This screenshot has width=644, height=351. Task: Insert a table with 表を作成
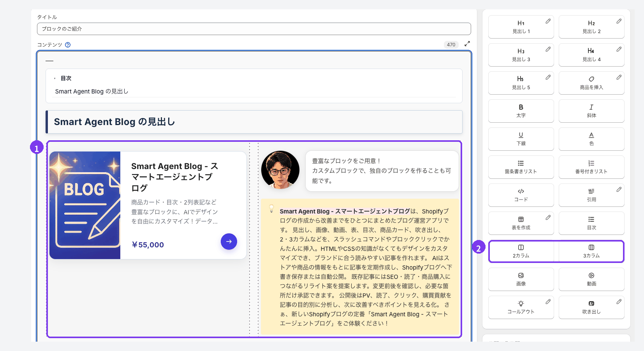pyautogui.click(x=521, y=223)
